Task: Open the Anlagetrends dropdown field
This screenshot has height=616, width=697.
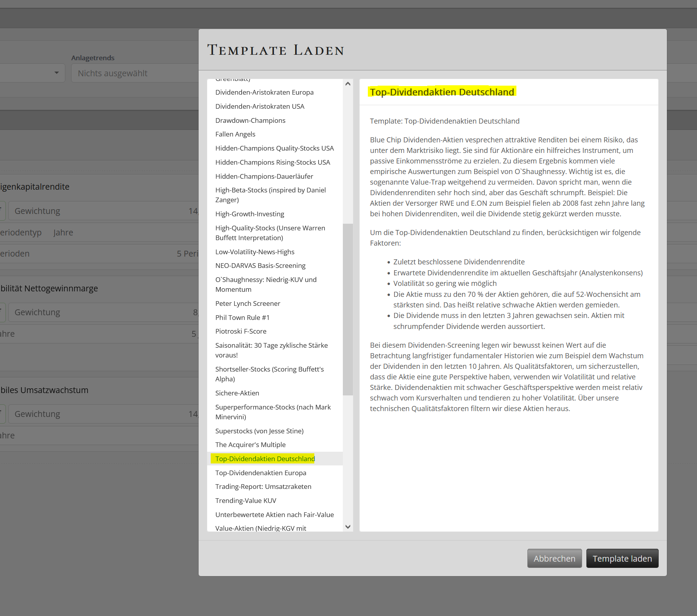Action: 135,73
